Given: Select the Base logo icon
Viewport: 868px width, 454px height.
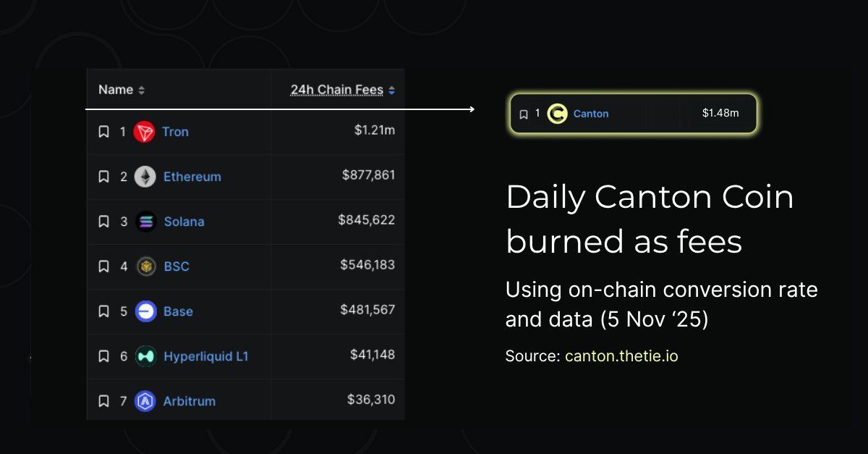Looking at the screenshot, I should [147, 311].
